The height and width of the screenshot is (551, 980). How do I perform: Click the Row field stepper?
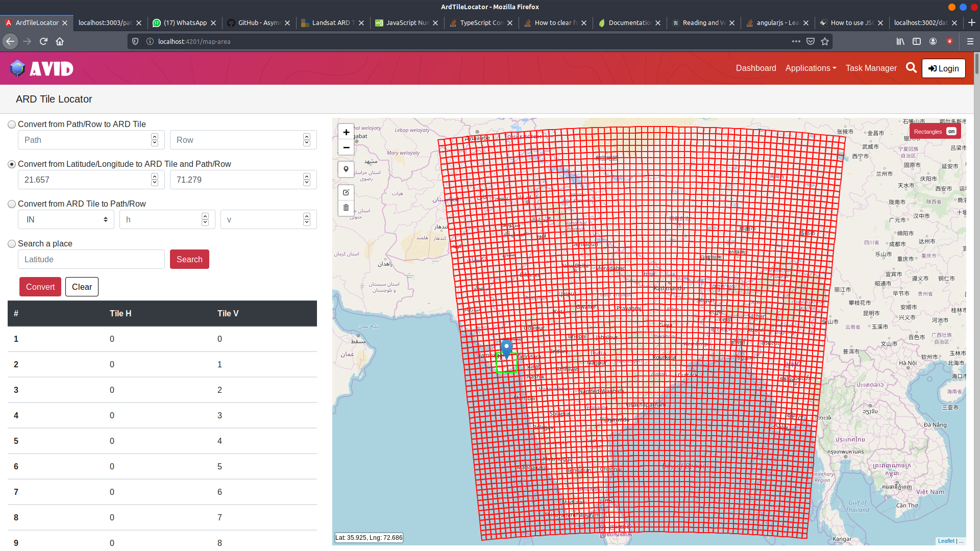click(x=307, y=140)
